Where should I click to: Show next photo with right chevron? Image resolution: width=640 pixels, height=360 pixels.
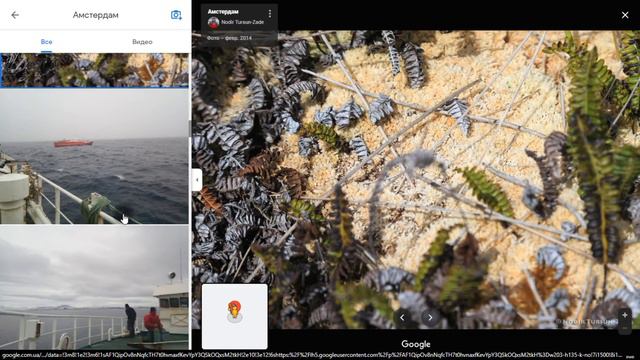pos(430,317)
